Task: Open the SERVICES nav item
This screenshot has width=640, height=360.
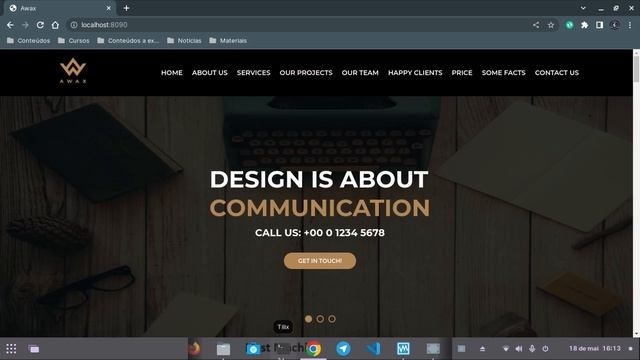Action: click(x=253, y=73)
